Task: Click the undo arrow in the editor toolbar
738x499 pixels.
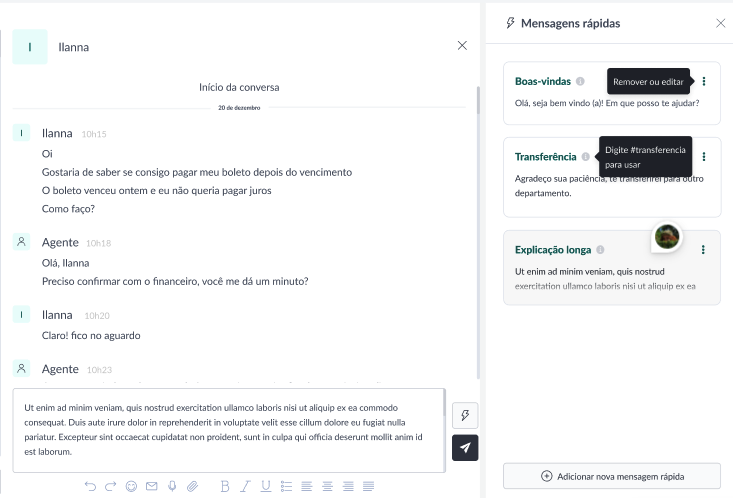Action: pyautogui.click(x=91, y=487)
